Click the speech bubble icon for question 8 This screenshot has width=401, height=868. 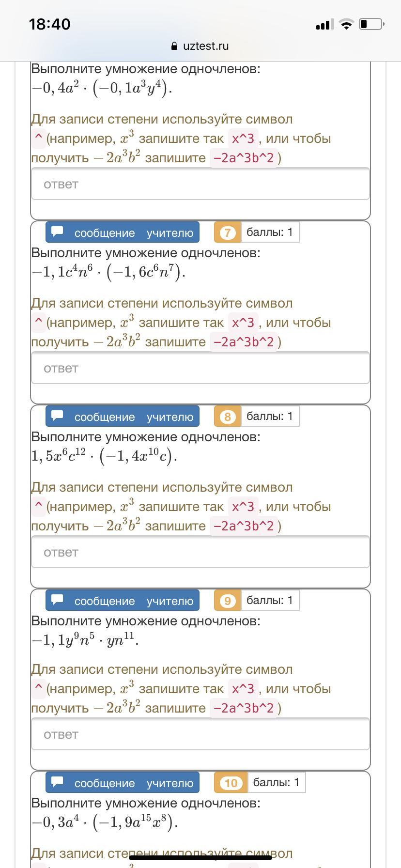click(58, 416)
